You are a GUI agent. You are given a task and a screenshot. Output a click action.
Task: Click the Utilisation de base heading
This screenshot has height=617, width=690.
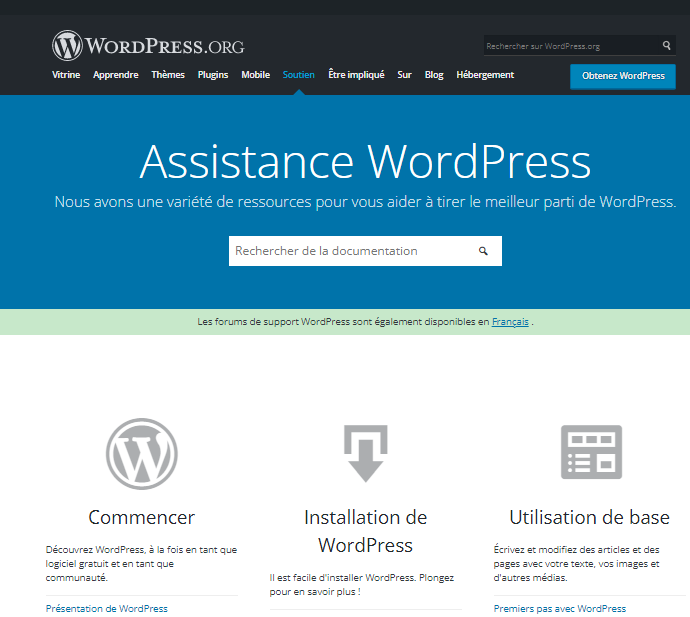pos(590,517)
